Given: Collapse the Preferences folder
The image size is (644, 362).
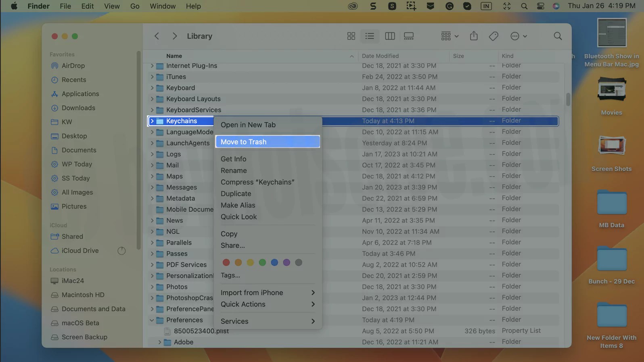Looking at the screenshot, I should pyautogui.click(x=152, y=320).
